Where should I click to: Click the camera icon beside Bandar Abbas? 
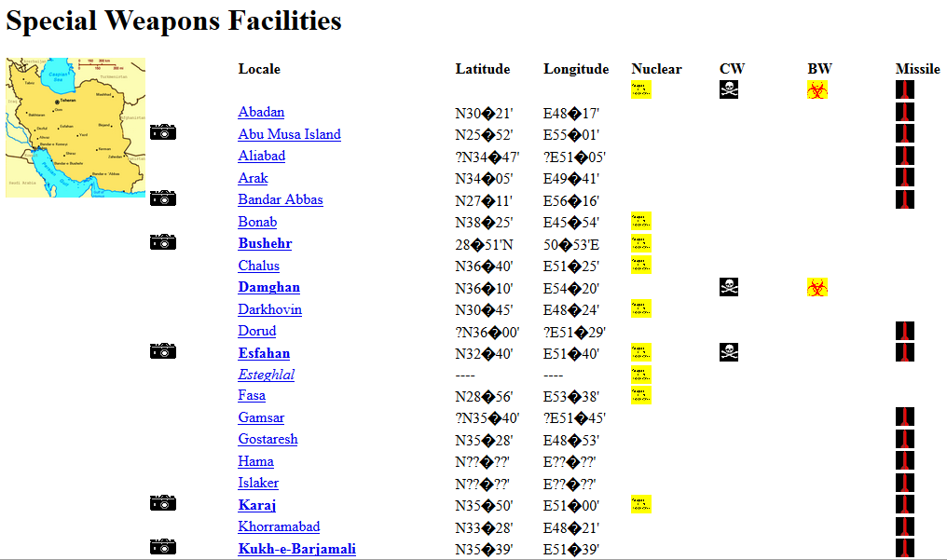163,198
